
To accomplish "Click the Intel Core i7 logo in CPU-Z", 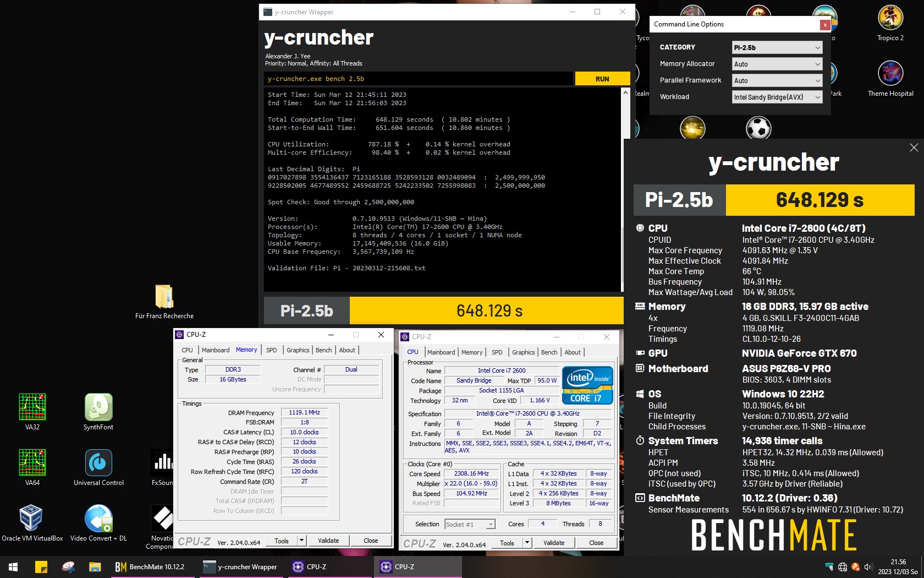I will [587, 385].
